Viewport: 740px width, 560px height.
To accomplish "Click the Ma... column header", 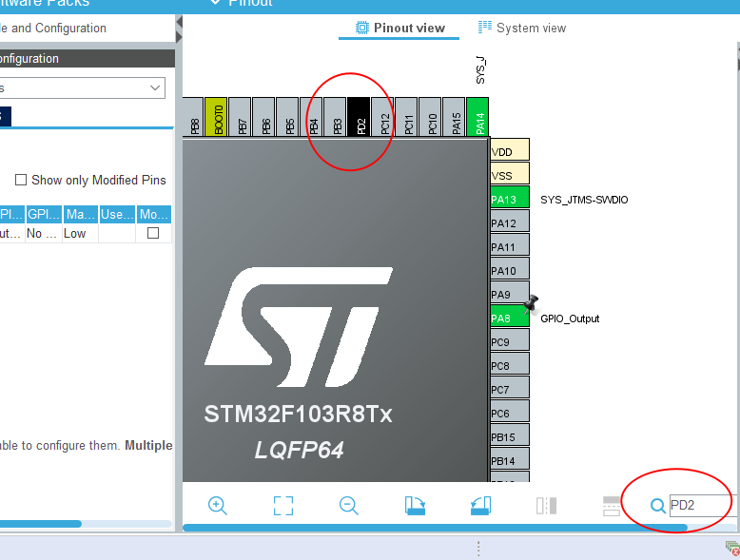I will pos(81,214).
